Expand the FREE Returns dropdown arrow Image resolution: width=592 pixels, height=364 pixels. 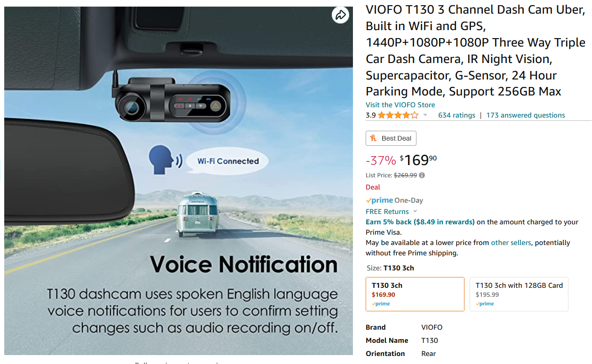tap(415, 212)
